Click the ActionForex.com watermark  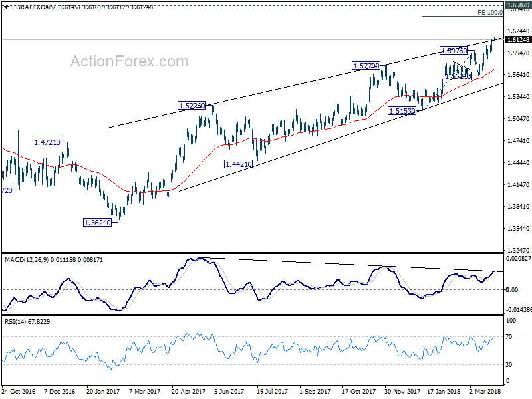129,61
